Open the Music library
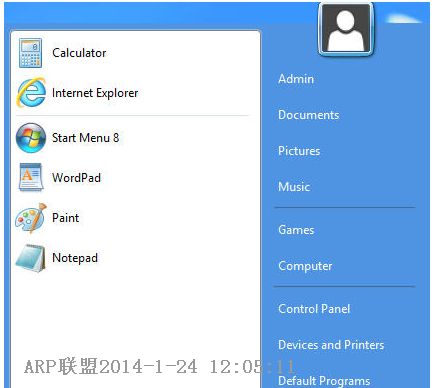The image size is (435, 388). (x=294, y=187)
